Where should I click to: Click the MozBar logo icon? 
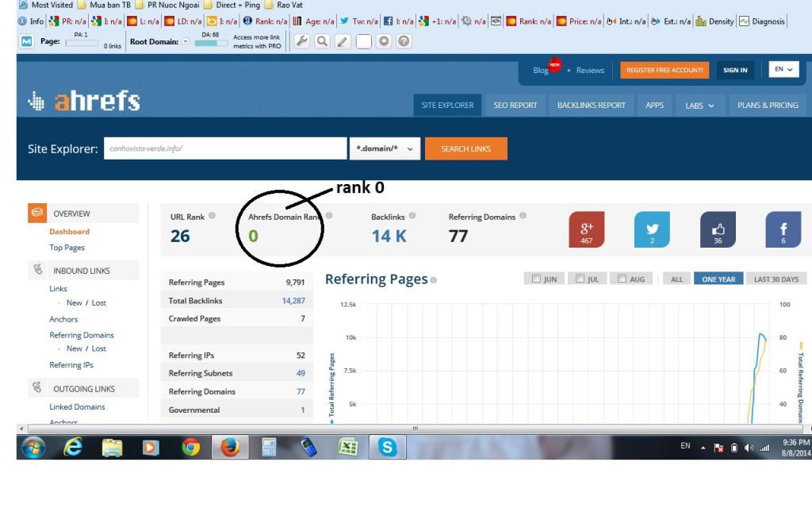pos(26,41)
